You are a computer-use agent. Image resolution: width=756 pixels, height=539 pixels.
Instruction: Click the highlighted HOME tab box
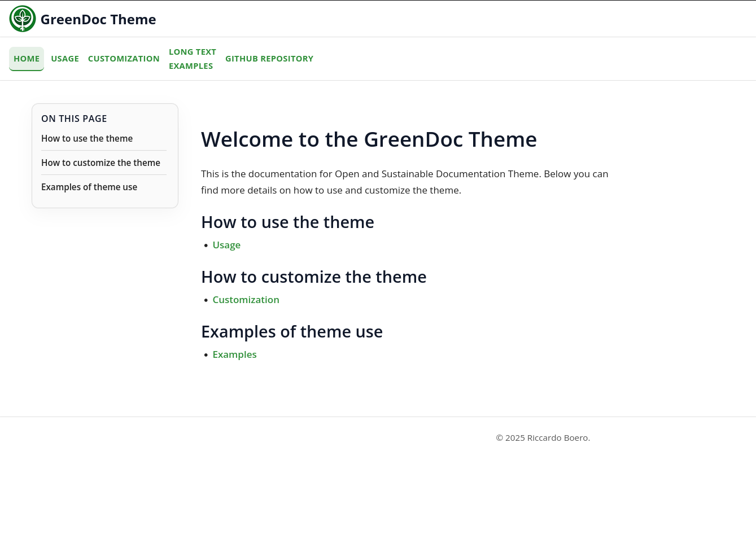pyautogui.click(x=27, y=58)
